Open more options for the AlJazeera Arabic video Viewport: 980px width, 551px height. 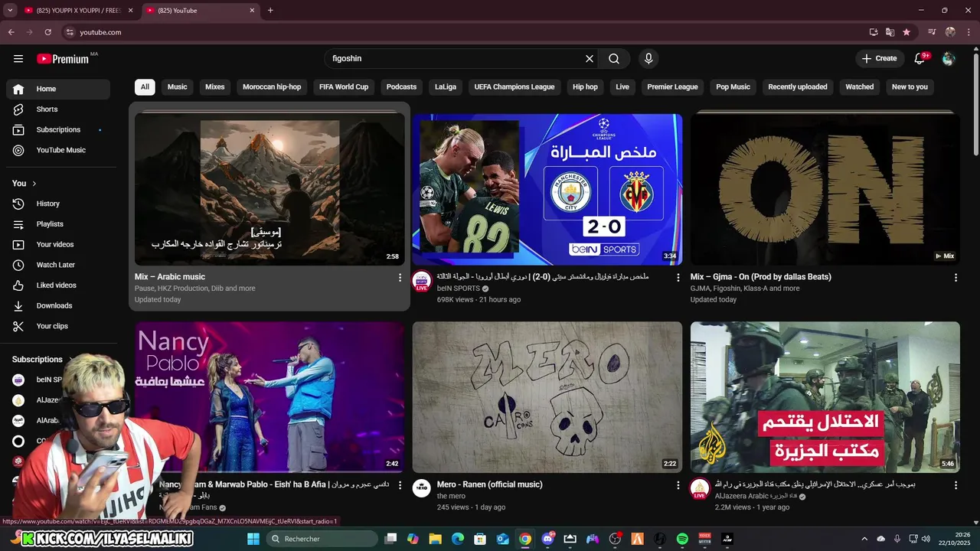pos(955,485)
